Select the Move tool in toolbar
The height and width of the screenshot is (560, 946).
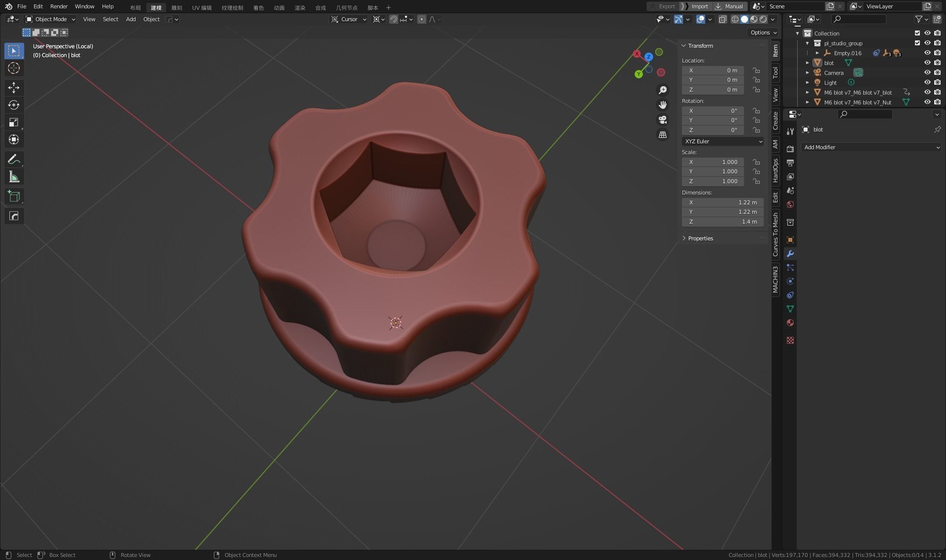point(14,88)
